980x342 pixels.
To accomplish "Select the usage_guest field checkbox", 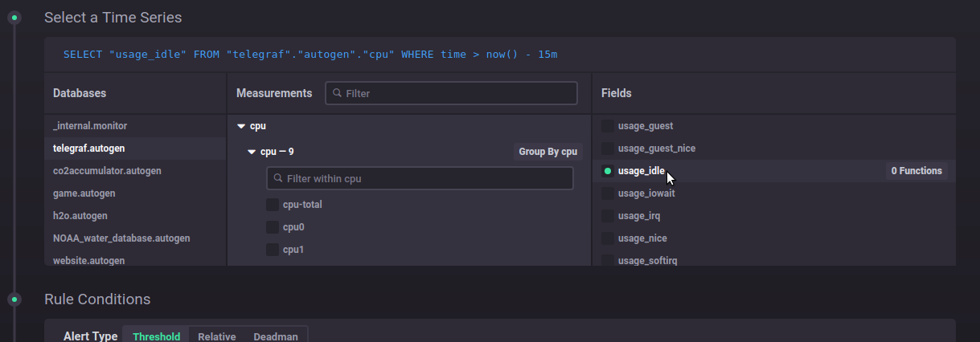I will 608,126.
